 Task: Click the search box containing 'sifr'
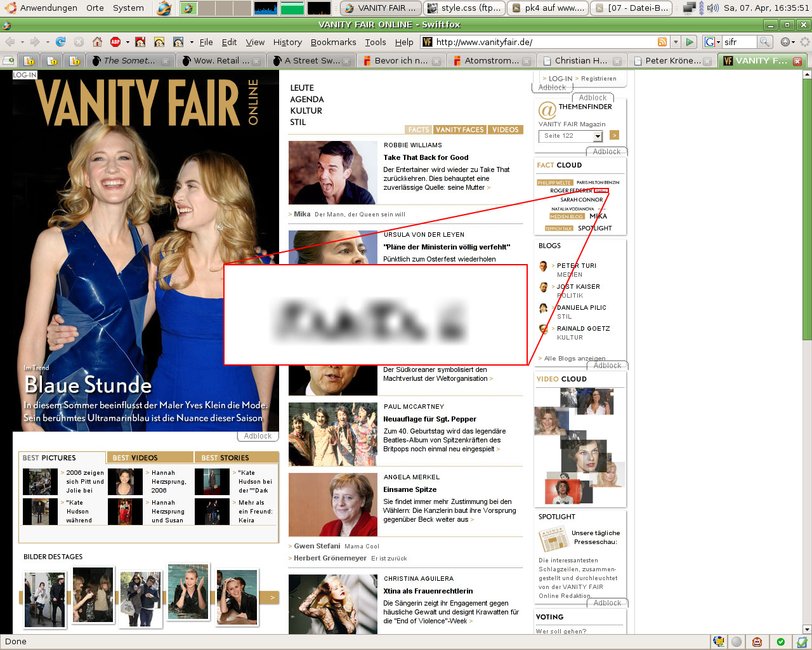click(x=739, y=42)
